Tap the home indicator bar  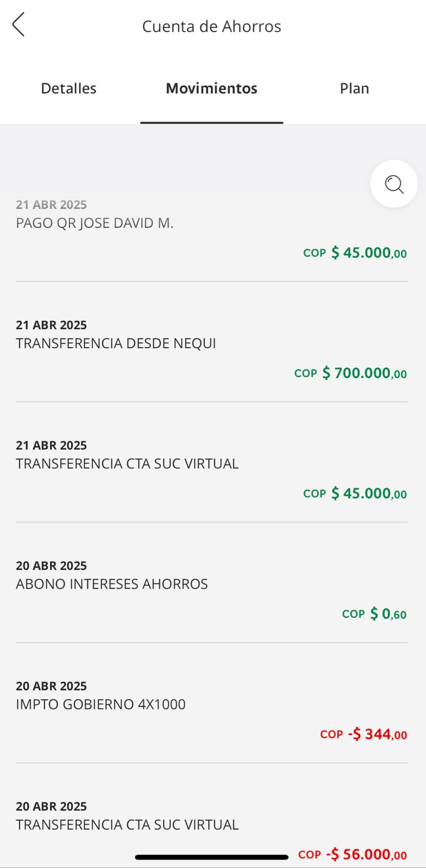211,857
